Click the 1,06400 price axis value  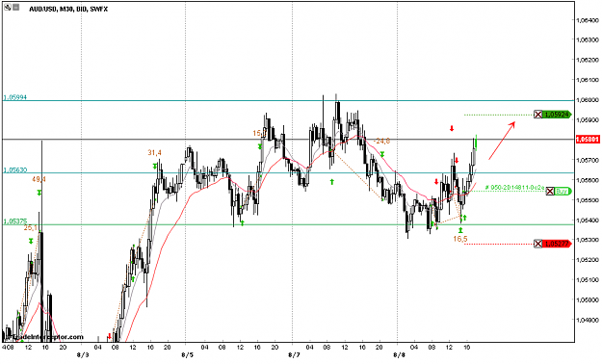click(588, 19)
